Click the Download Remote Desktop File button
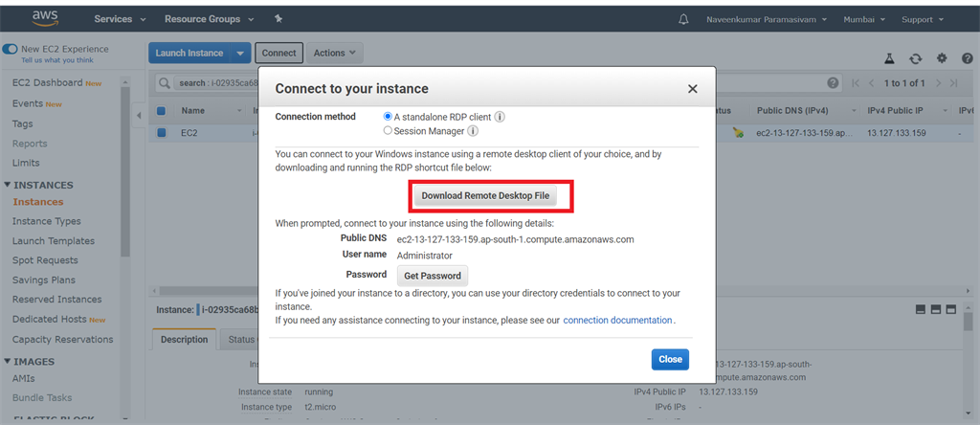The height and width of the screenshot is (425, 980). [485, 195]
